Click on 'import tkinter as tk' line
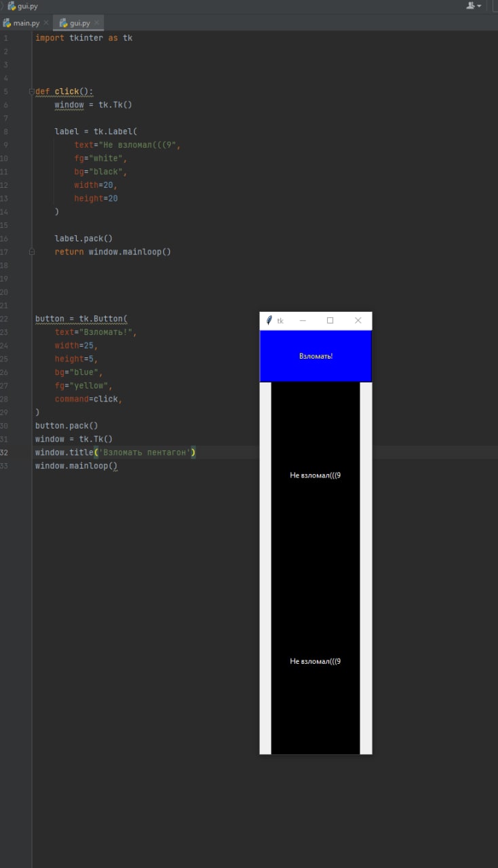The image size is (498, 868). pos(84,38)
